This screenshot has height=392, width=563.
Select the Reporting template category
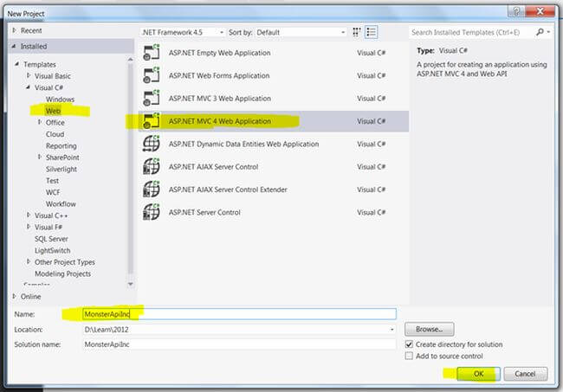[x=61, y=145]
